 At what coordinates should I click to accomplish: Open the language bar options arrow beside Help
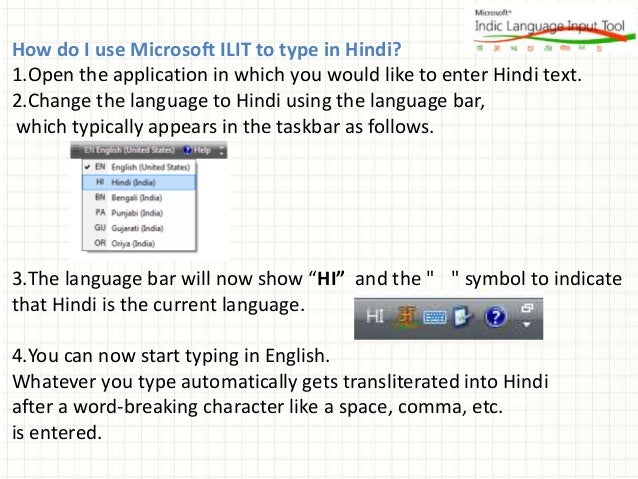221,151
